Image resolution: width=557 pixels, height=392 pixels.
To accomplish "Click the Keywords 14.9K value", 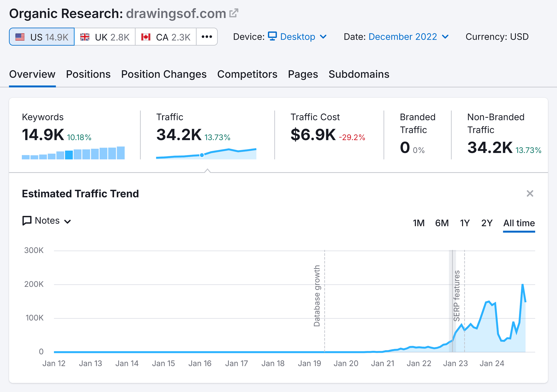I will point(43,135).
